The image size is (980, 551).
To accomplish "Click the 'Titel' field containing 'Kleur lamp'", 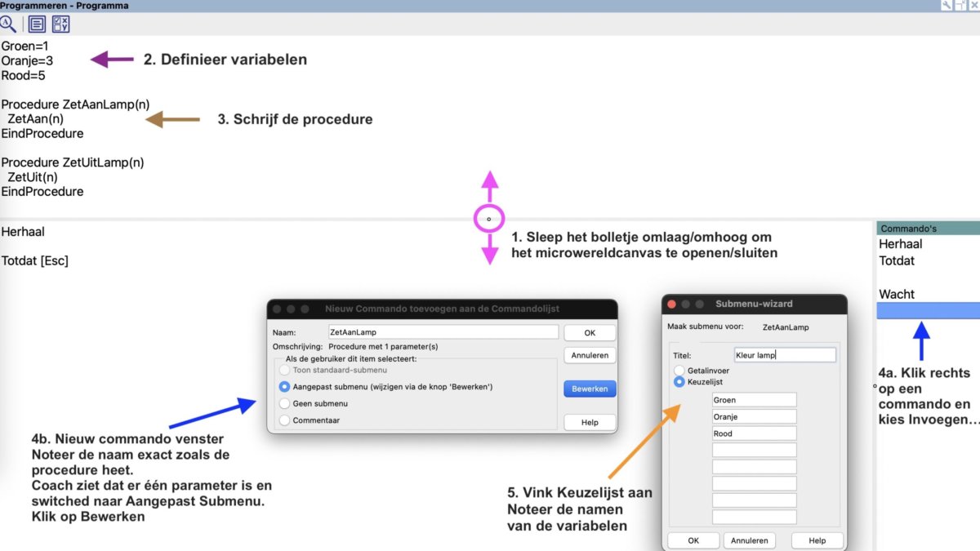I will click(x=784, y=355).
